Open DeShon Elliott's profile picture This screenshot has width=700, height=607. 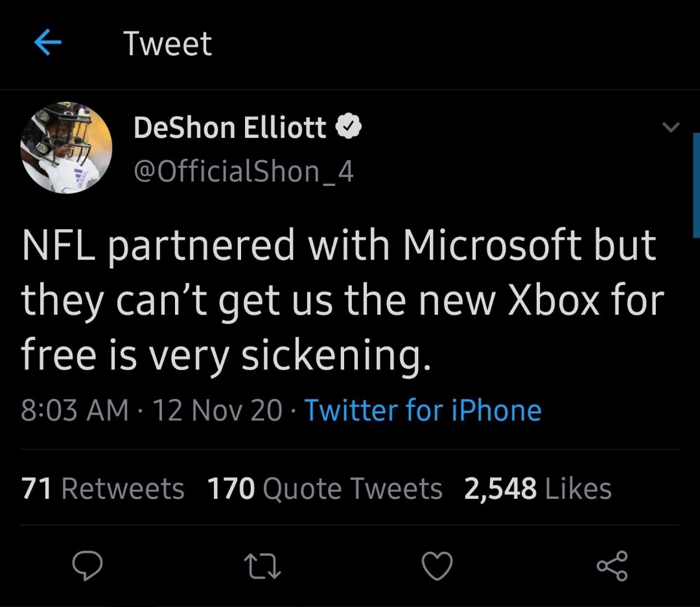[67, 148]
